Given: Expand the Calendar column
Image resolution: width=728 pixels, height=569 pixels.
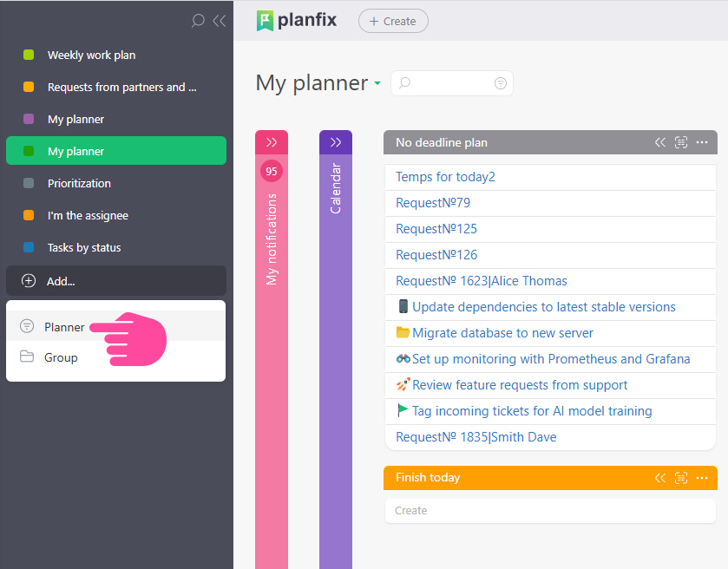Looking at the screenshot, I should (x=336, y=142).
